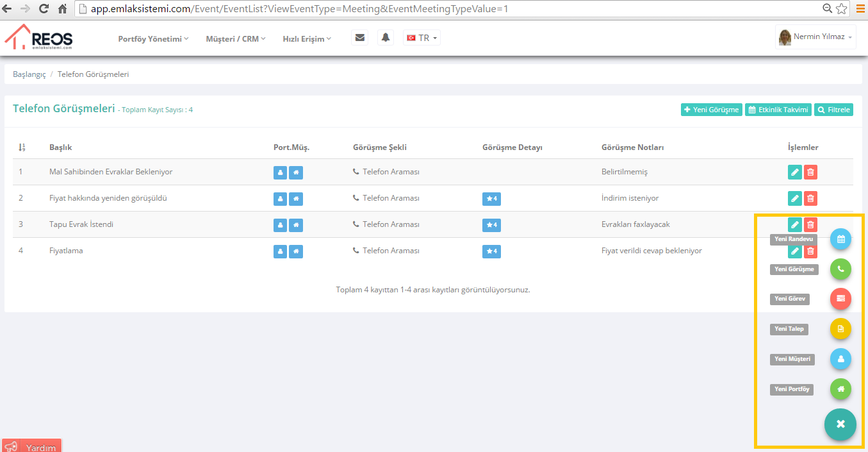Image resolution: width=868 pixels, height=452 pixels.
Task: Click the red Yeni Görev floating icon
Action: tap(840, 299)
